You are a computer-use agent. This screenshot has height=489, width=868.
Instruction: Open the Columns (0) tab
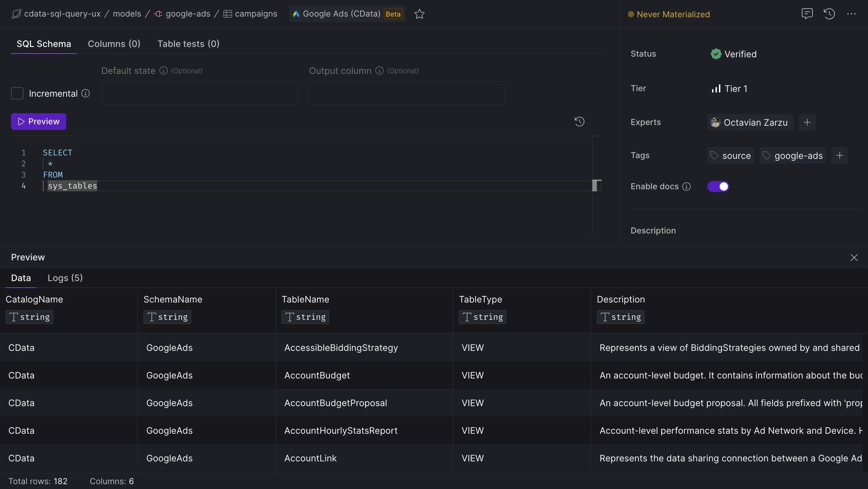click(114, 44)
